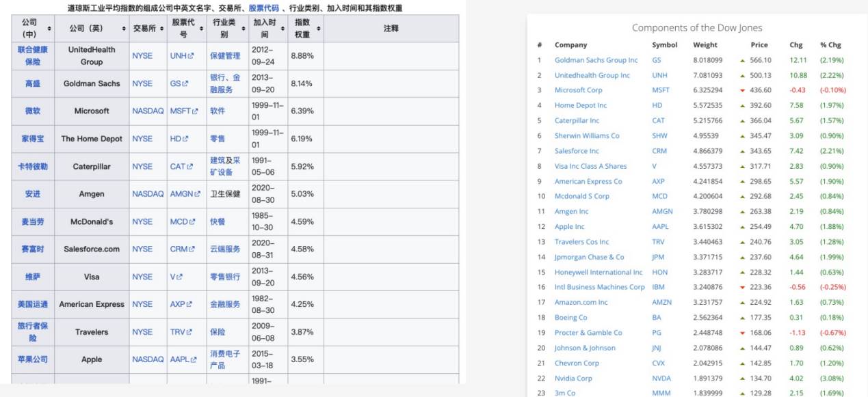Click red down arrow beside IBM price 223.36

tap(744, 287)
